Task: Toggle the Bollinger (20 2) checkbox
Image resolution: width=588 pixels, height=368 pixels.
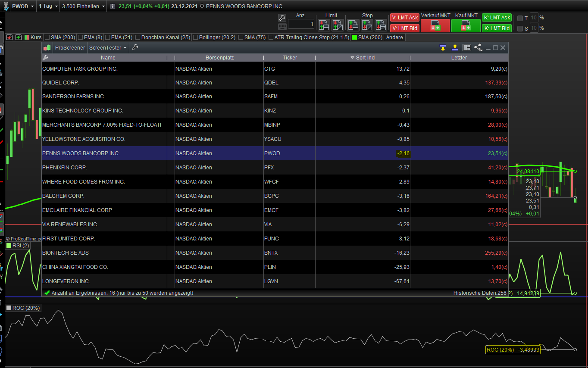Action: coord(195,37)
